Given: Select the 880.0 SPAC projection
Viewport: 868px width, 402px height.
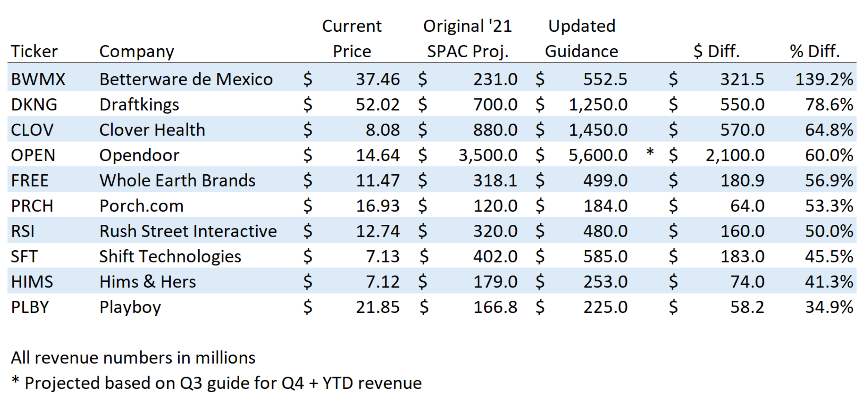Looking at the screenshot, I should [x=496, y=130].
